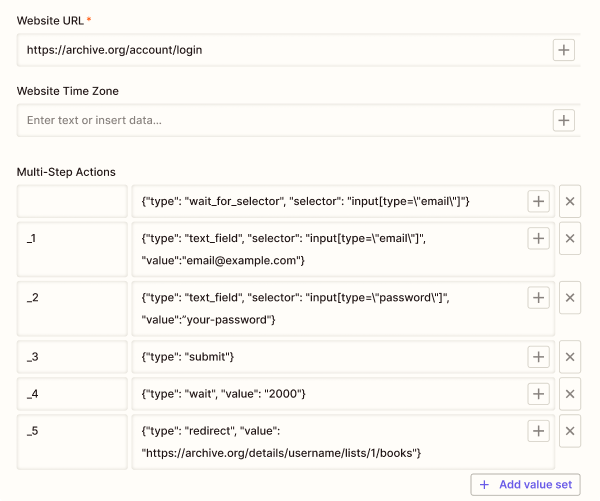
Task: Click plus icon beside wait 2000 action
Action: pos(538,394)
